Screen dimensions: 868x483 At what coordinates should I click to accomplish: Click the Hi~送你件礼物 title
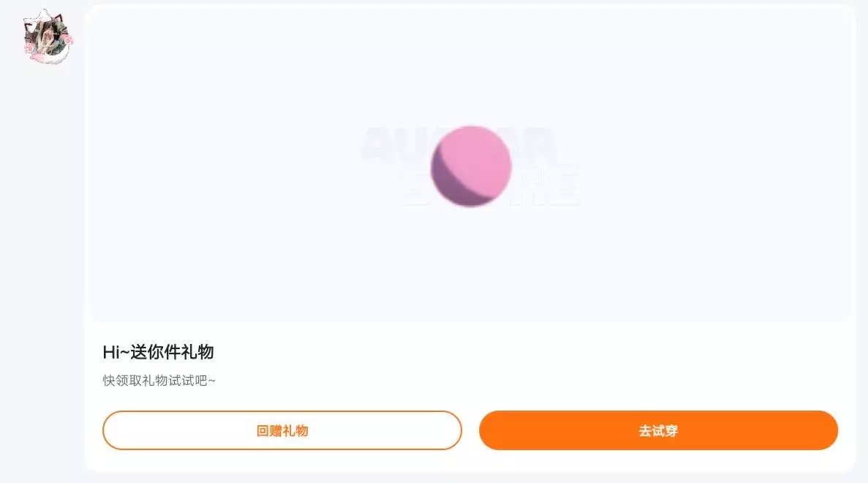pyautogui.click(x=158, y=352)
